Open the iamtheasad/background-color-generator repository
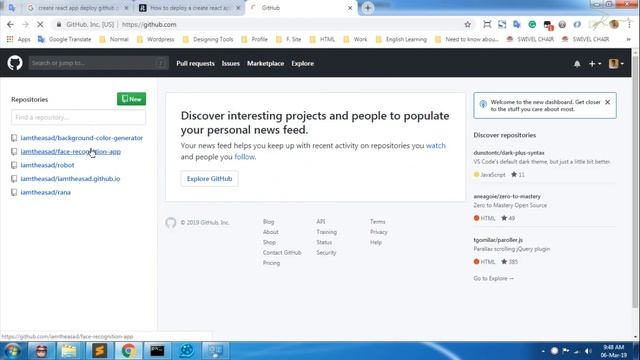The image size is (640, 360). pyautogui.click(x=82, y=138)
